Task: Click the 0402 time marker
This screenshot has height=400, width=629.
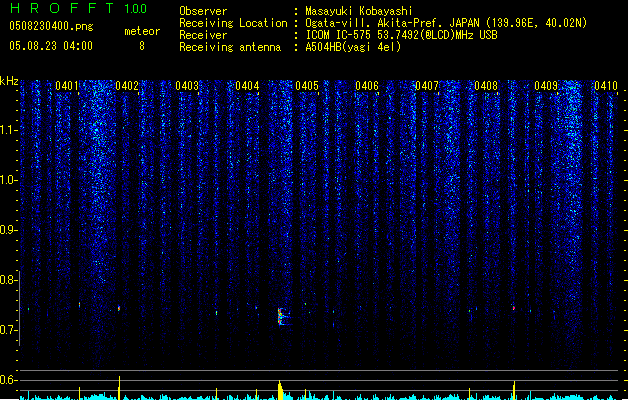Action: [x=127, y=85]
